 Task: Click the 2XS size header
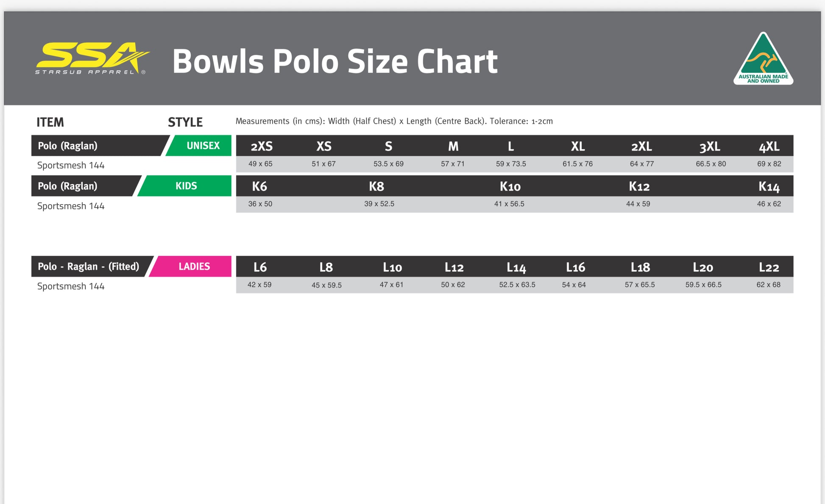[262, 147]
